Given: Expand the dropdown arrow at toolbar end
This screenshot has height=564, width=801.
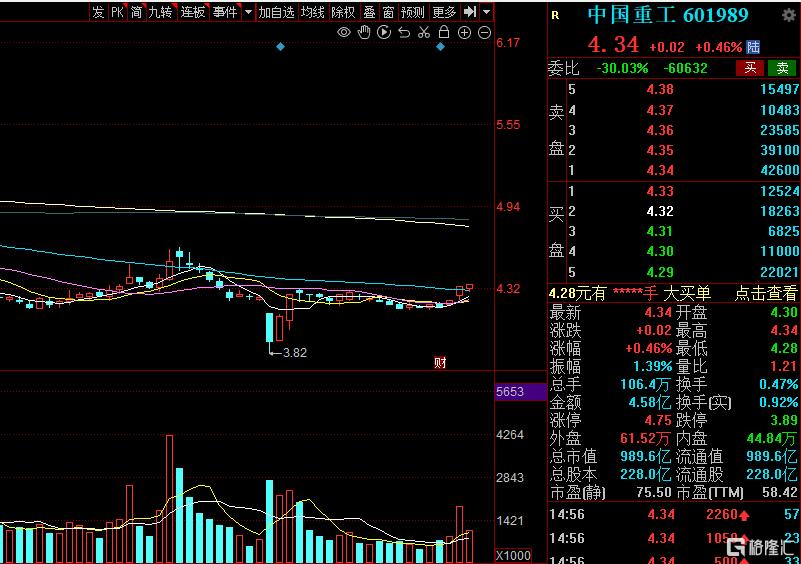Looking at the screenshot, I should click(x=486, y=12).
